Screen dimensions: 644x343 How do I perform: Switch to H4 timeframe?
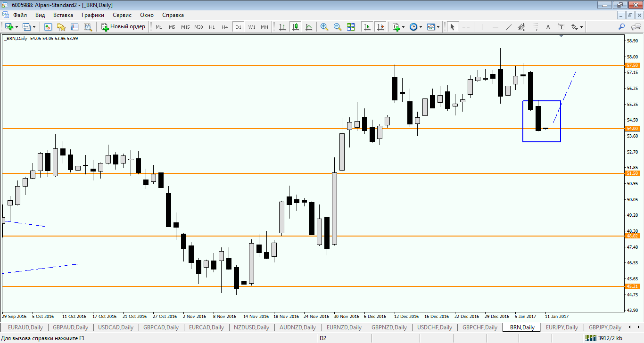(225, 27)
